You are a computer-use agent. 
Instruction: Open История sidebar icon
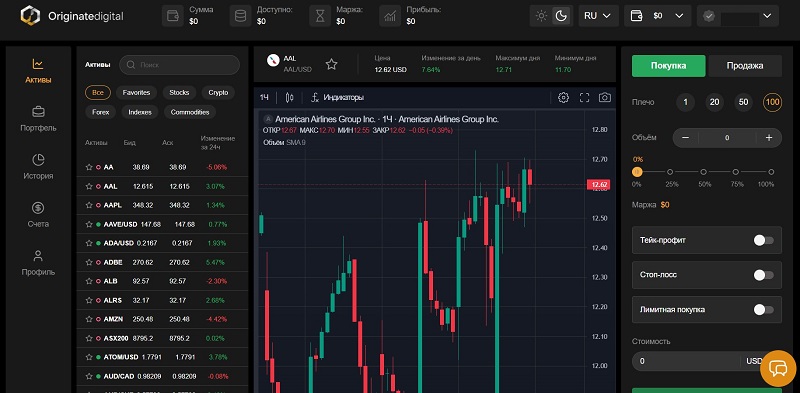[38, 160]
